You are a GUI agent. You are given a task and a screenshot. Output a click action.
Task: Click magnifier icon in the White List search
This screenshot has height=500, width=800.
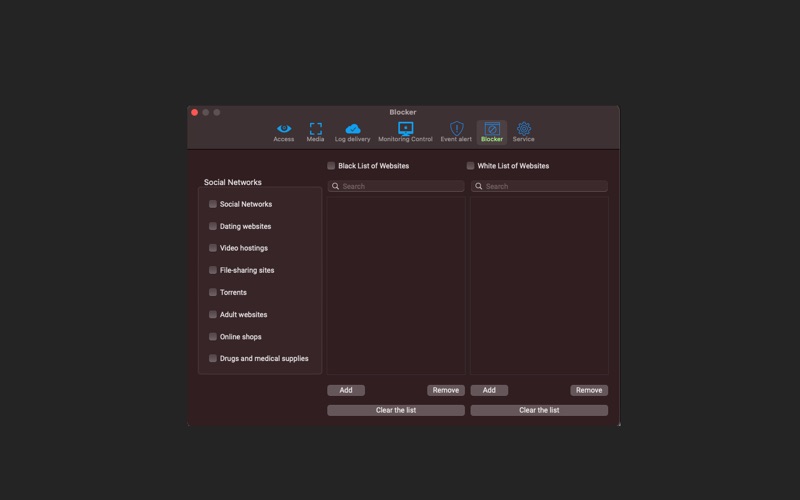pyautogui.click(x=479, y=186)
